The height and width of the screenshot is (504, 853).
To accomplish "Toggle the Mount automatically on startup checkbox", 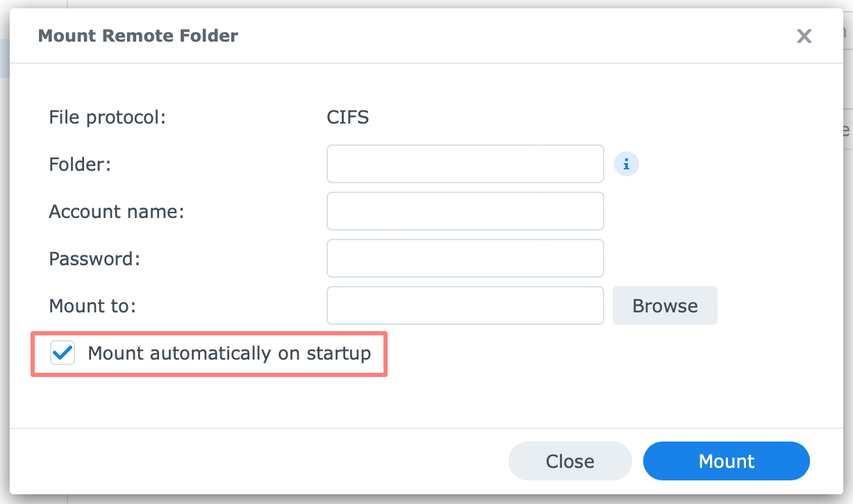I will (63, 353).
